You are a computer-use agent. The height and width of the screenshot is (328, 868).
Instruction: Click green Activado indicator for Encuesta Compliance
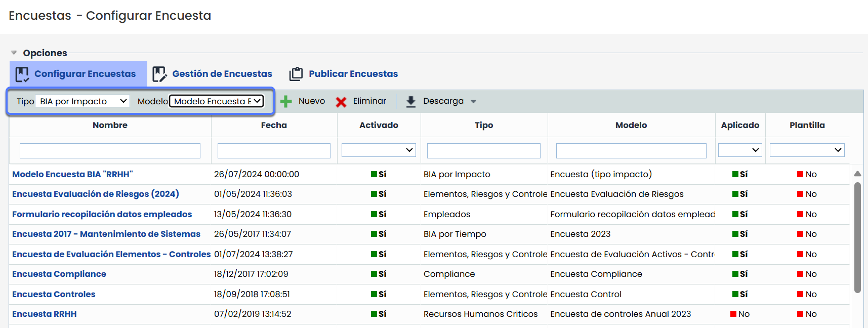pyautogui.click(x=374, y=274)
